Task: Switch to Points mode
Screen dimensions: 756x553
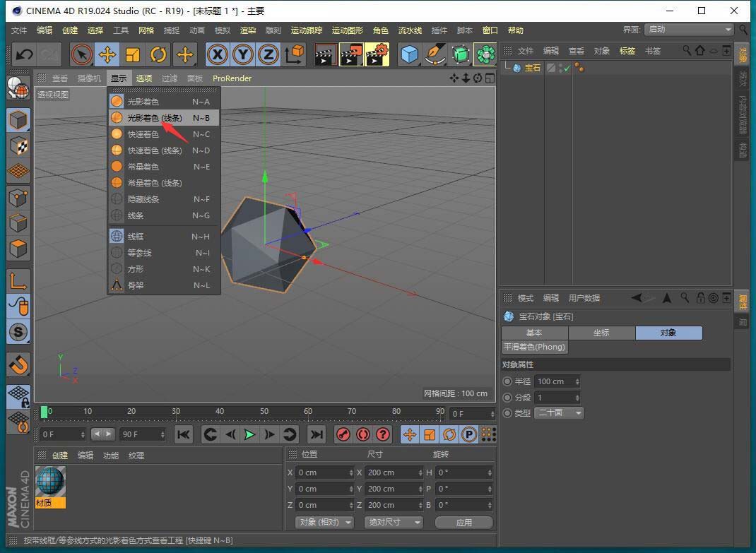Action: click(x=18, y=197)
